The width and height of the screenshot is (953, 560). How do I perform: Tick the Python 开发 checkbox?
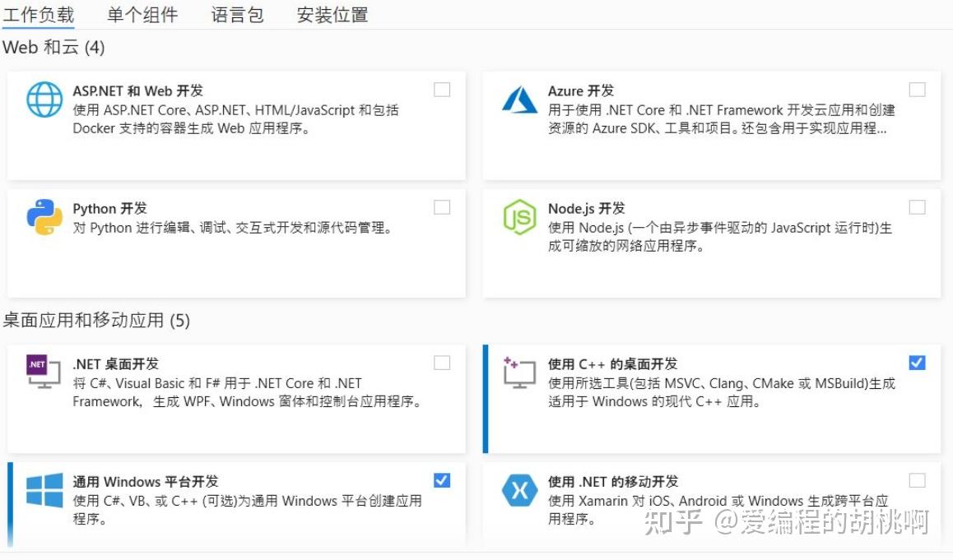click(442, 207)
